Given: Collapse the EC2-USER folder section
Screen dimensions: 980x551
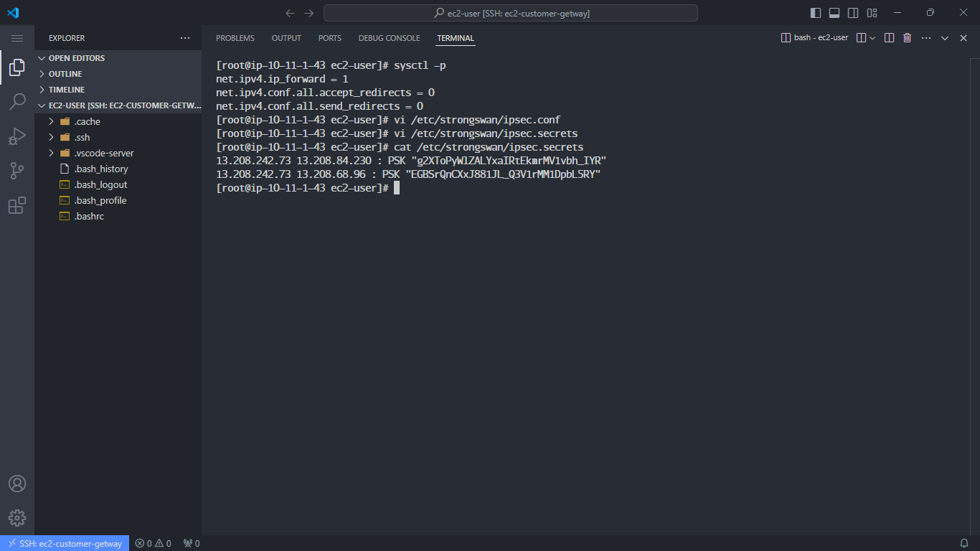Looking at the screenshot, I should [x=118, y=105].
